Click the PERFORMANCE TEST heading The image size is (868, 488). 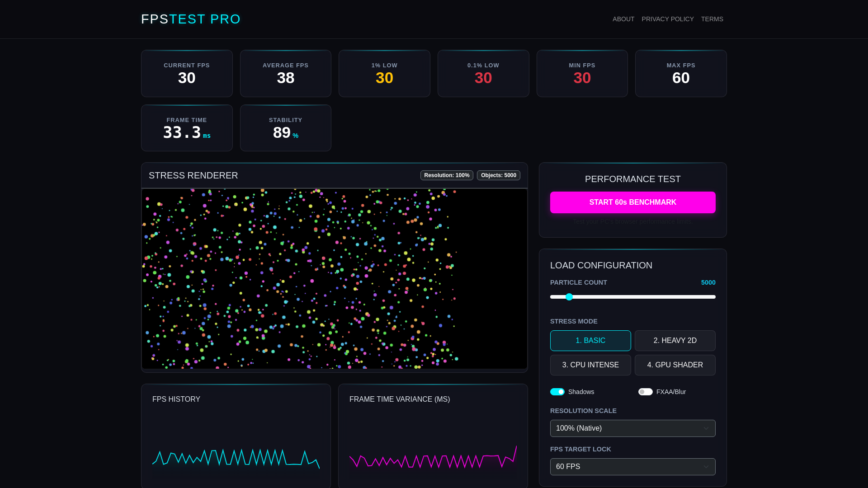click(x=633, y=179)
